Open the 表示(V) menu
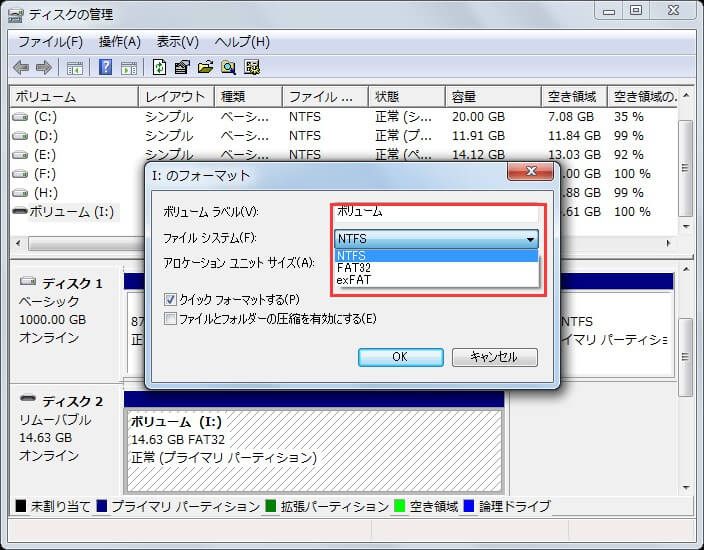Image resolution: width=704 pixels, height=550 pixels. (x=177, y=42)
